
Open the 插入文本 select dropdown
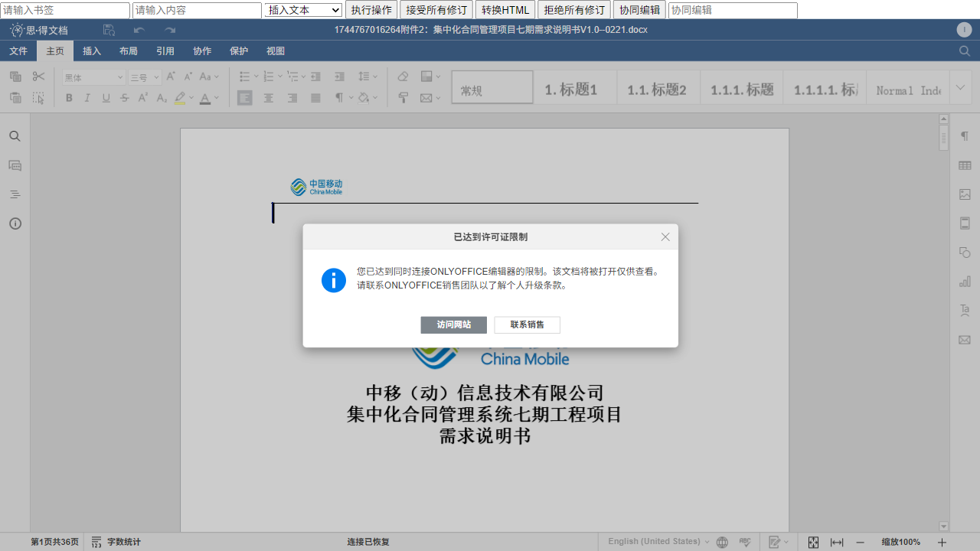pyautogui.click(x=303, y=10)
